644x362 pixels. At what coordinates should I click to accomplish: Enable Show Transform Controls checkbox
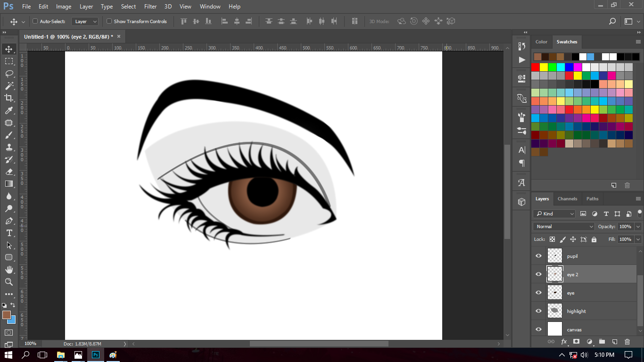pos(109,21)
